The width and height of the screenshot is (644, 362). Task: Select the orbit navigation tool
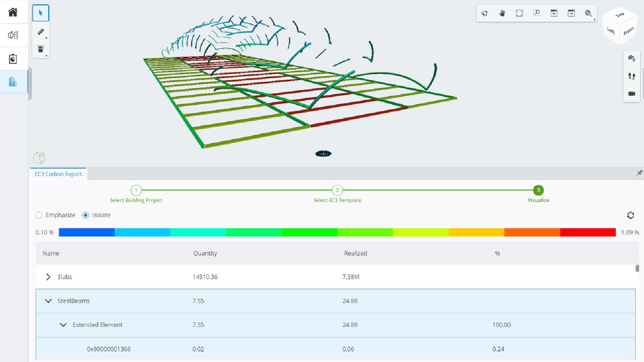coord(484,13)
